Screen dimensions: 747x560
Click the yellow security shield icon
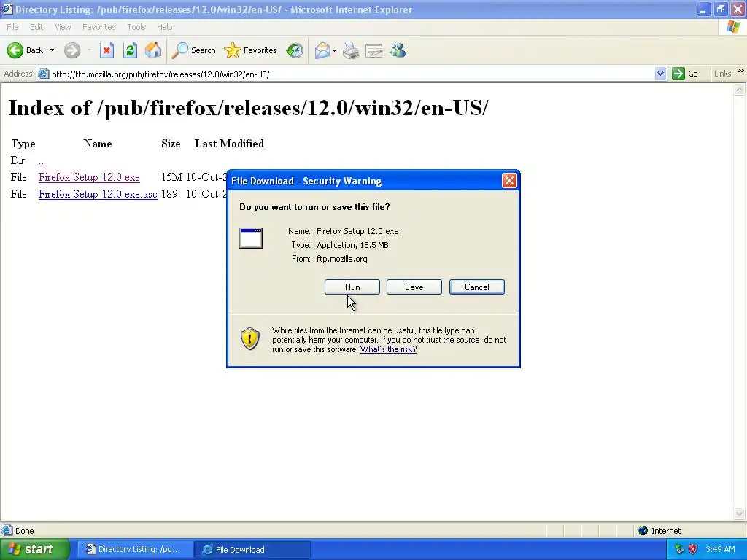tap(250, 338)
